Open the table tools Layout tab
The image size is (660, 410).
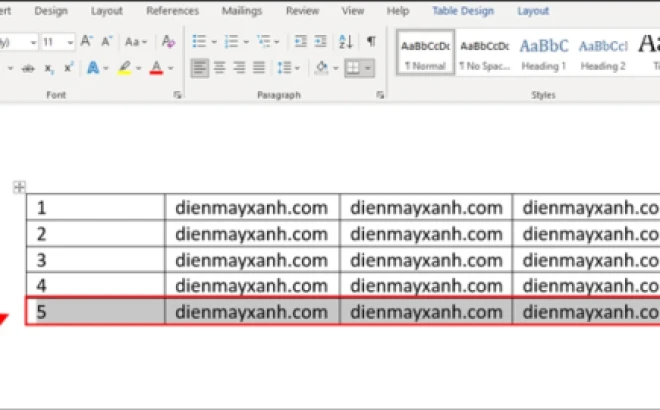click(533, 11)
